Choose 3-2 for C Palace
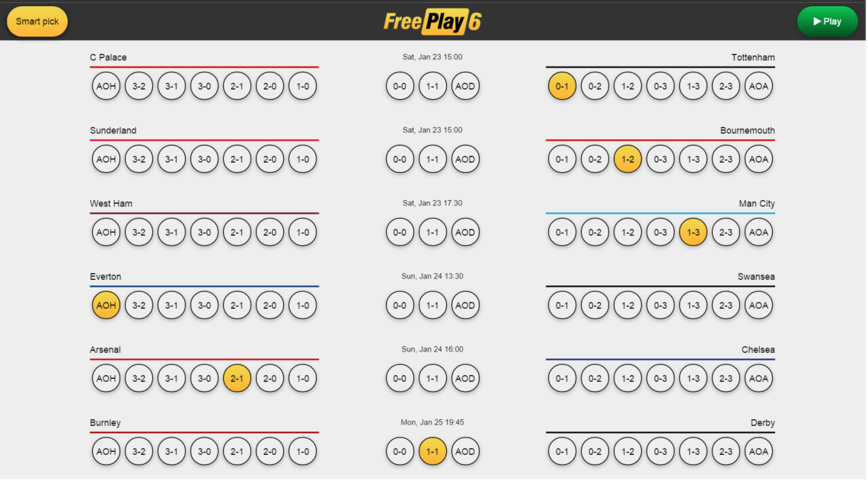The image size is (868, 480). 139,86
